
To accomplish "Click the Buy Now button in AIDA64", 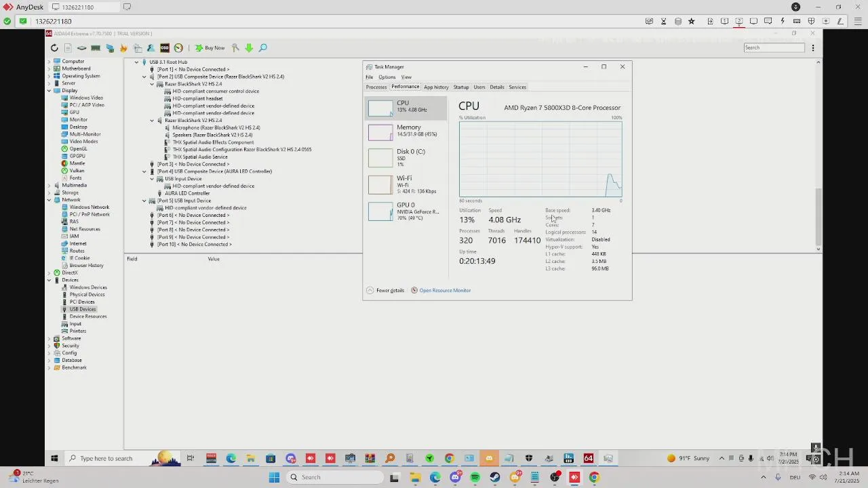I will coord(210,48).
